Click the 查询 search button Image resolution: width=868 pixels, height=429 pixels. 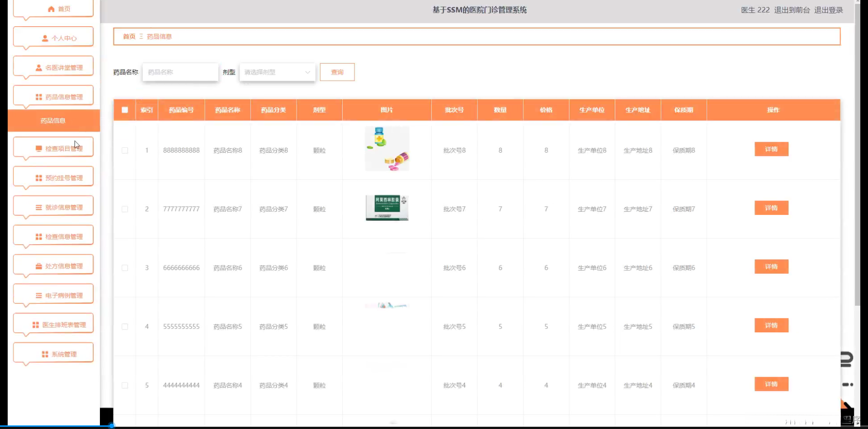tap(337, 72)
